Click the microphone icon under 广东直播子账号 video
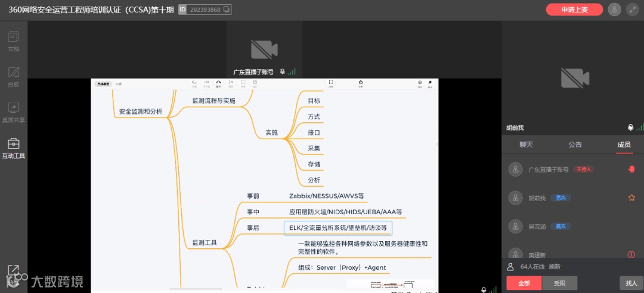Viewport: 644px width, 293px height. pos(283,72)
